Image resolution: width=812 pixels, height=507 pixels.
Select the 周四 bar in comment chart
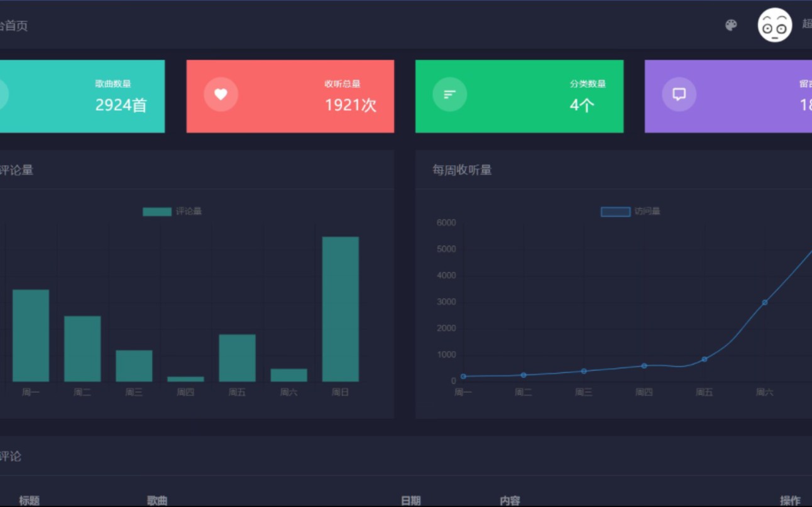(x=185, y=379)
